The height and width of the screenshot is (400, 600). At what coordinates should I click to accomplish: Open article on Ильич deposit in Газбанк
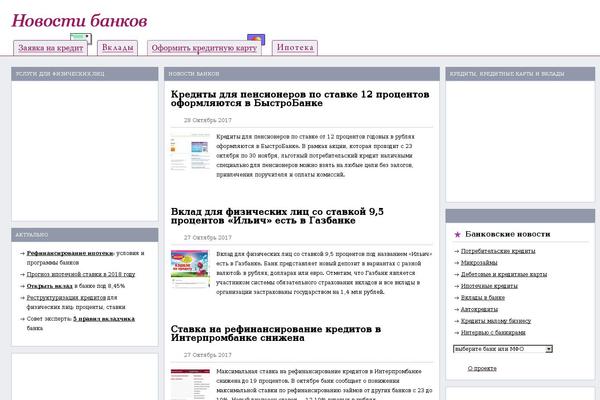coord(277,216)
